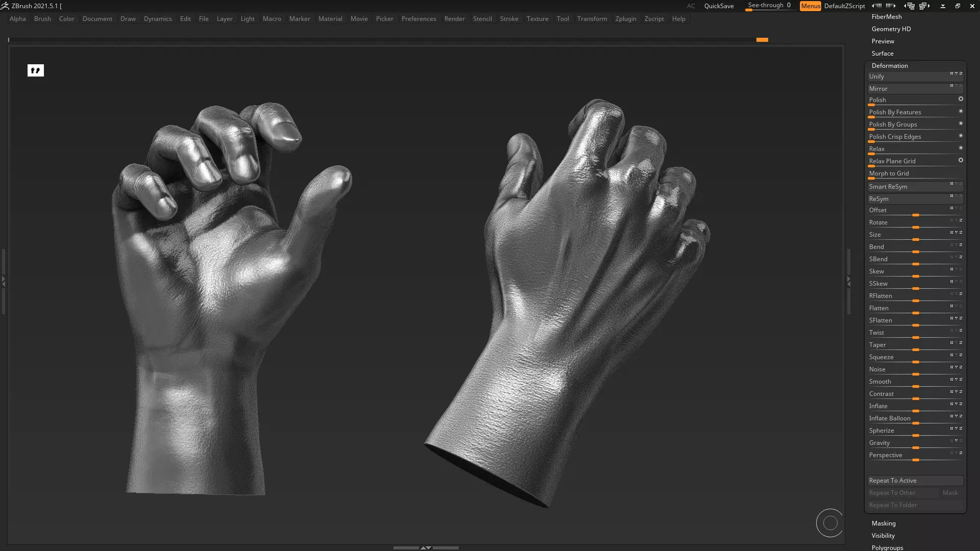Click the Inflate Balloon slider handle
Screen dimensions: 980x551
[916, 423]
